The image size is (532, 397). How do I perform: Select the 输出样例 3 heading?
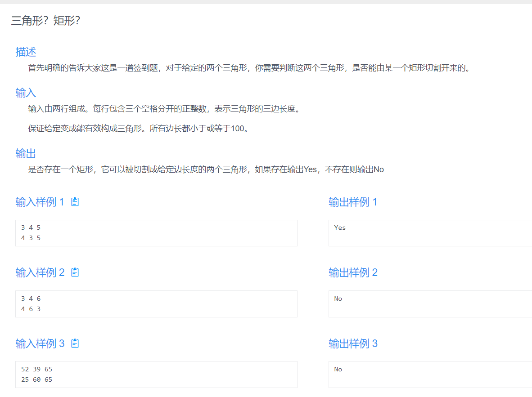(353, 343)
